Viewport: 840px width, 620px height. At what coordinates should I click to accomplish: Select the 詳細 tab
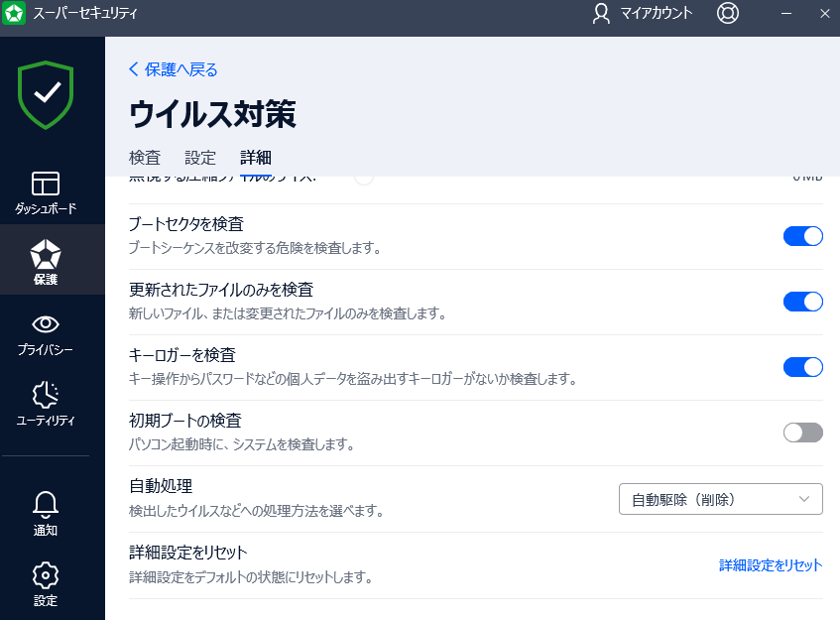256,158
